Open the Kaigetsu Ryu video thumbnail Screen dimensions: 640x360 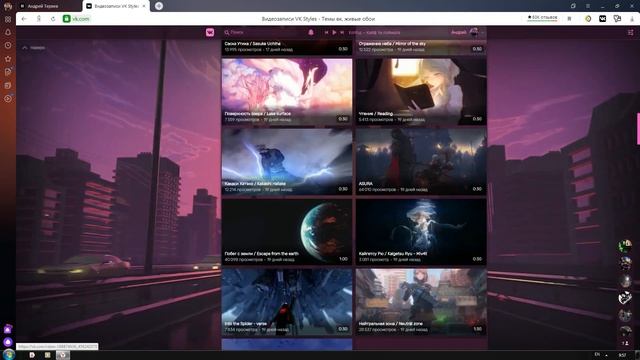pyautogui.click(x=421, y=232)
